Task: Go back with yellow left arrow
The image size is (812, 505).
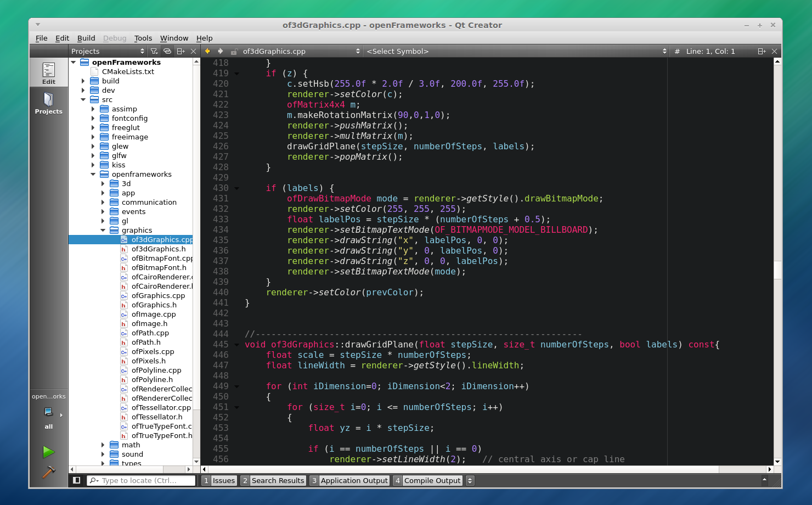Action: coord(207,51)
